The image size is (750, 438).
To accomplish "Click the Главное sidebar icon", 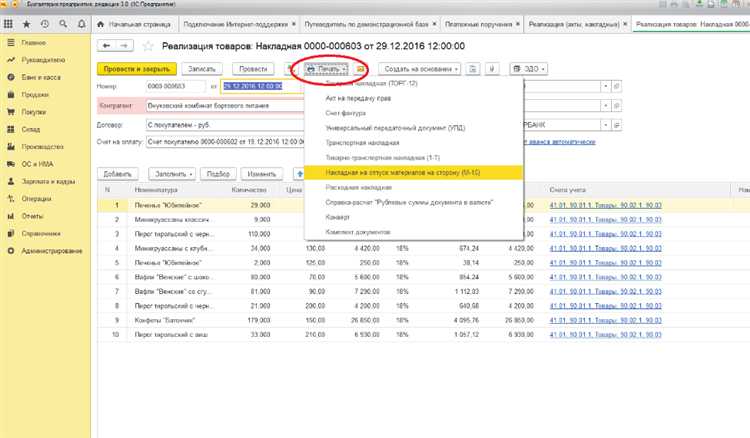I will coord(11,43).
